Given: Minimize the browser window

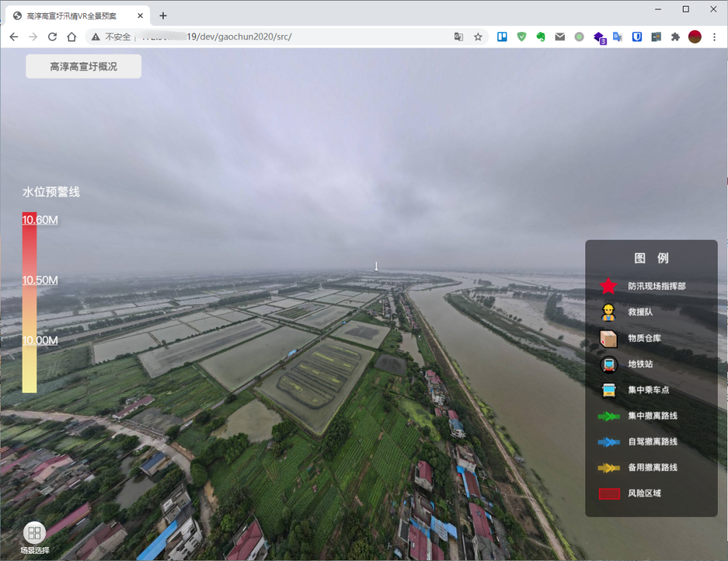Looking at the screenshot, I should tap(658, 9).
